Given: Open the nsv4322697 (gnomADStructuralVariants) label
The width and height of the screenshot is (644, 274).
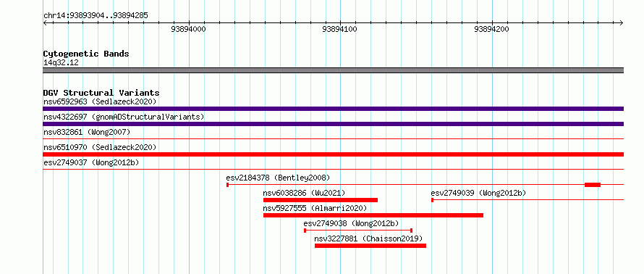Looking at the screenshot, I should coord(124,117).
